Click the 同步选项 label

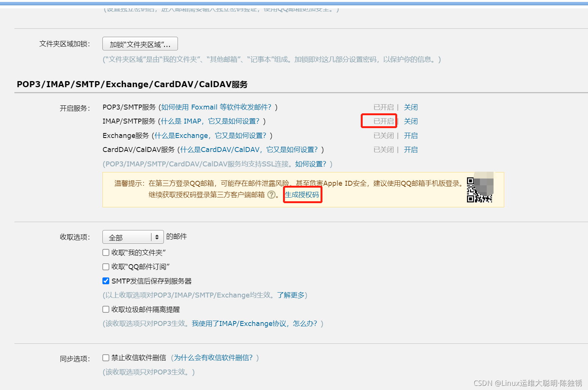pyautogui.click(x=75, y=359)
